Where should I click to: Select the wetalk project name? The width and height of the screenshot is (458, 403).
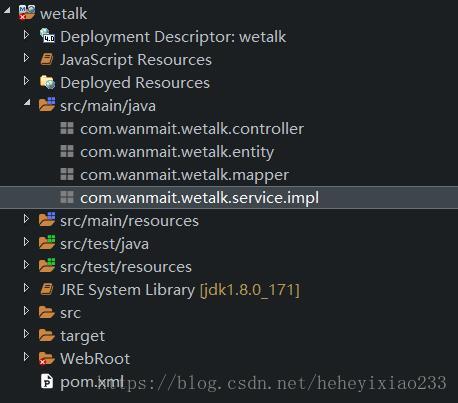point(63,14)
